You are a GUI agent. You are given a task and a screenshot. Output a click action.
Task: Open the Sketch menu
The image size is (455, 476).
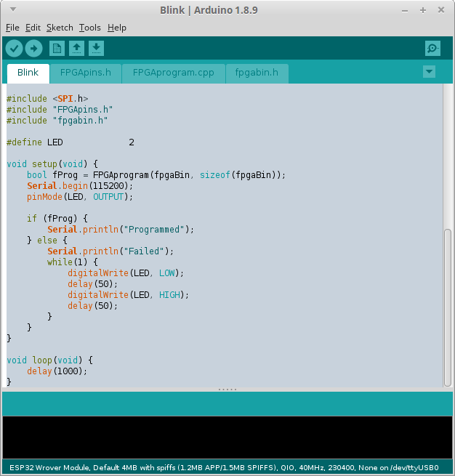60,28
